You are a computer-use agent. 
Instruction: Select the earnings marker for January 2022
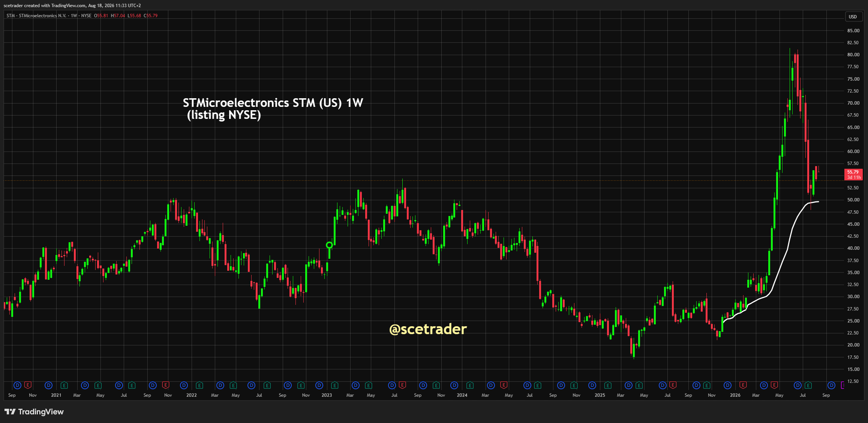[199, 385]
